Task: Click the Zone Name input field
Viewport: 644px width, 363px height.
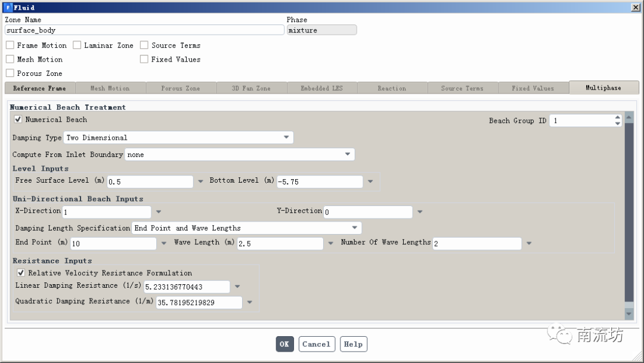Action: 144,30
